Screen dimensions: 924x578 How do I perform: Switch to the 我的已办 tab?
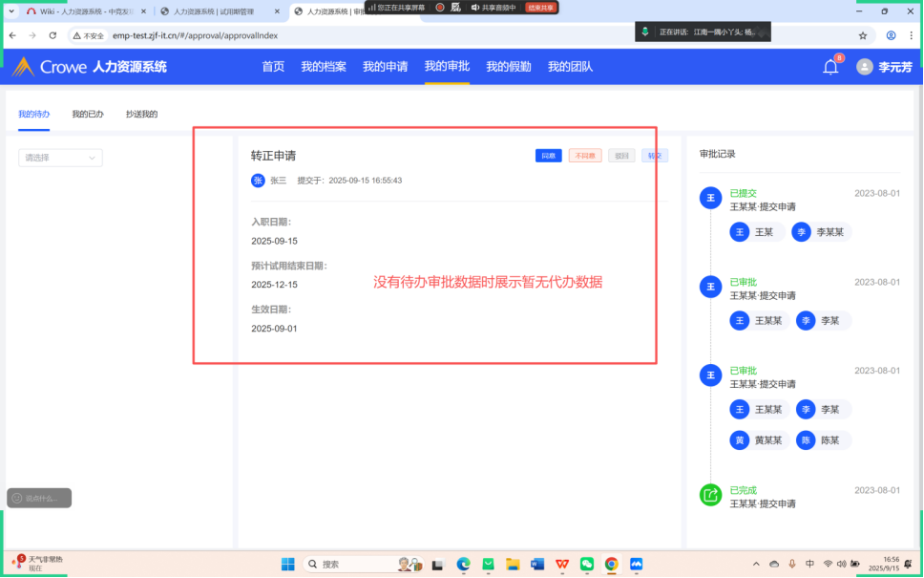tap(88, 114)
